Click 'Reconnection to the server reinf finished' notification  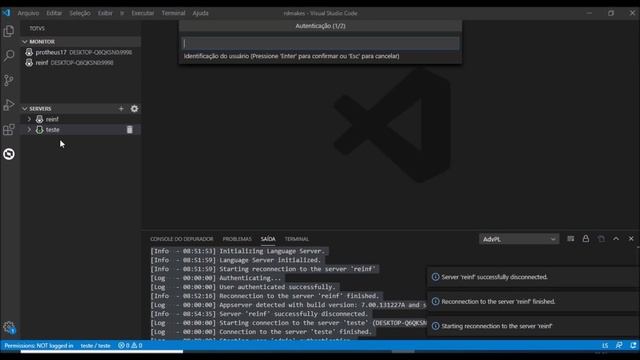498,301
